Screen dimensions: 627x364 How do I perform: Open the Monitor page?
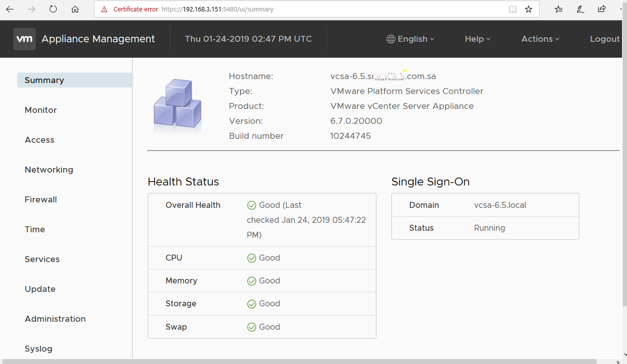click(x=41, y=110)
